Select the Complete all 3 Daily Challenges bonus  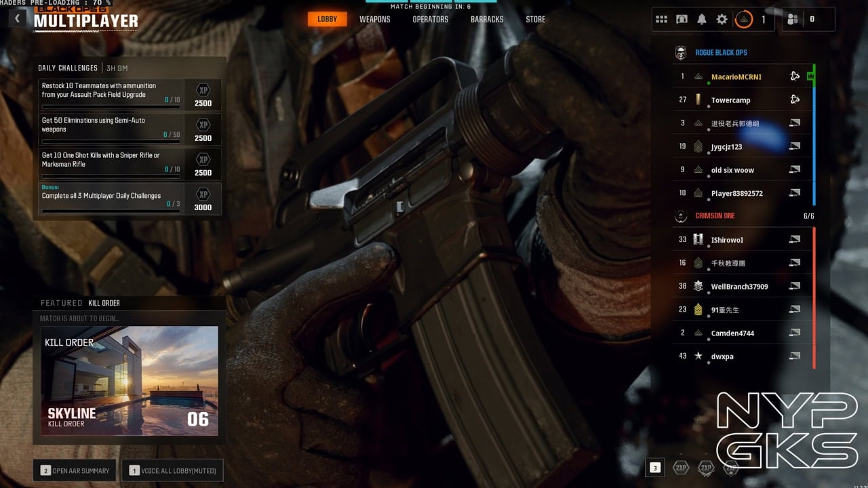pyautogui.click(x=130, y=199)
